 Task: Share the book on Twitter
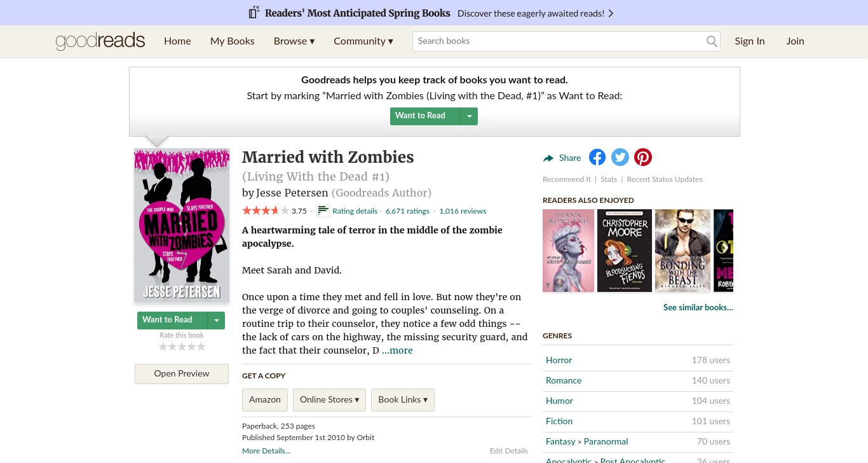coord(620,157)
